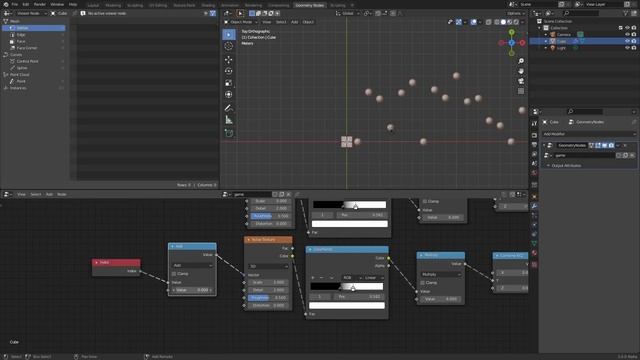Open the Tool properties tab icon
Image resolution: width=640 pixels, height=360 pixels.
point(534,123)
